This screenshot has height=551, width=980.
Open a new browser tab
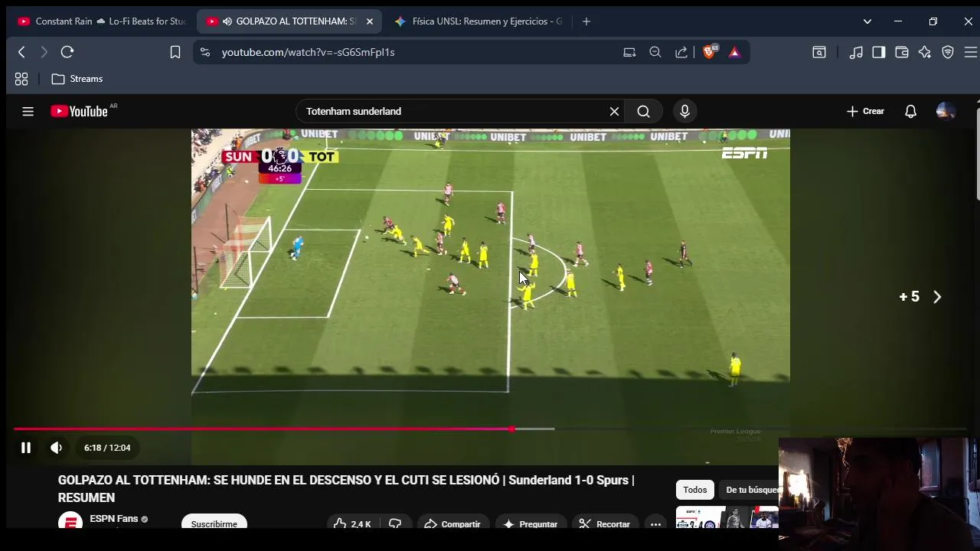click(586, 21)
